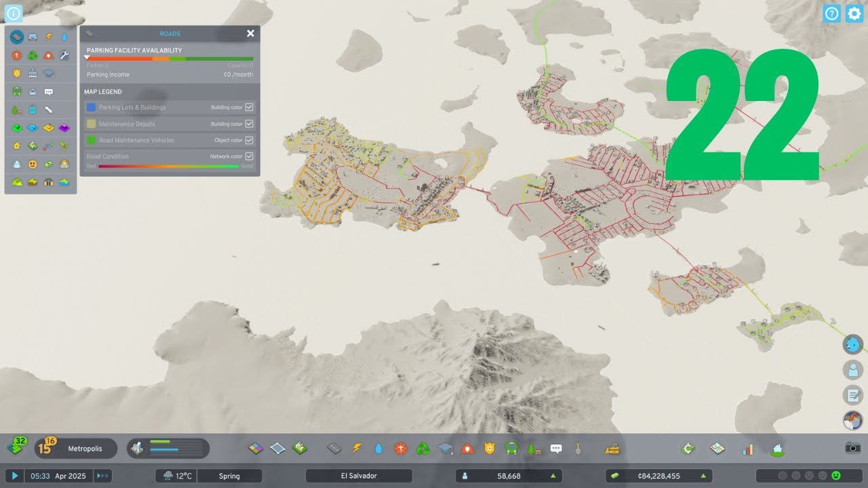
Task: Toggle the info views button at top-left
Action: point(14,13)
